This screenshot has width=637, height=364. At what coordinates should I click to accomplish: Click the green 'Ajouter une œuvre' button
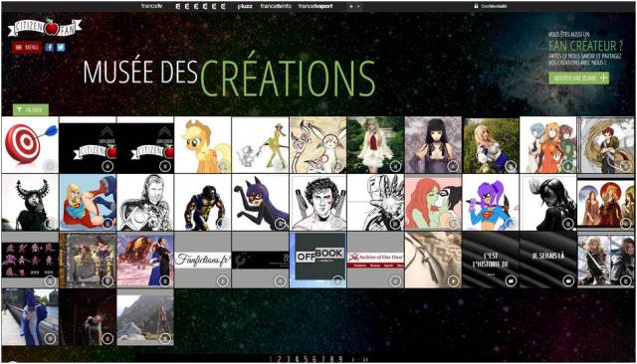(578, 78)
